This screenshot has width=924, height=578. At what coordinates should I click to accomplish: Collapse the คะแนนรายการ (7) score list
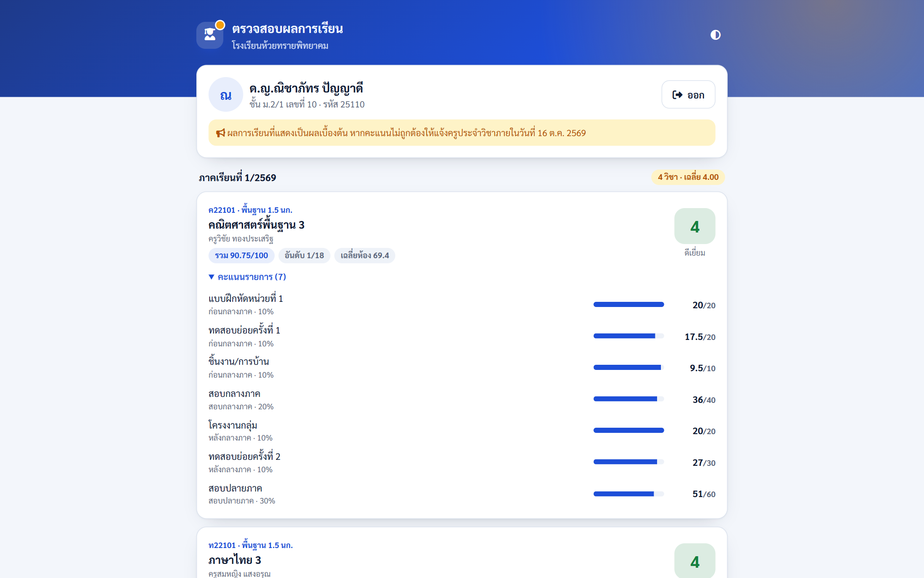click(247, 277)
